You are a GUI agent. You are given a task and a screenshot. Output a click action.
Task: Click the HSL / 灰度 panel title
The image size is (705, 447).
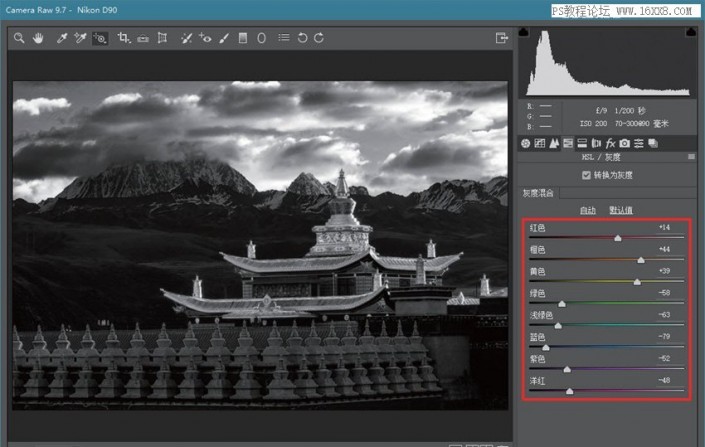pos(601,157)
